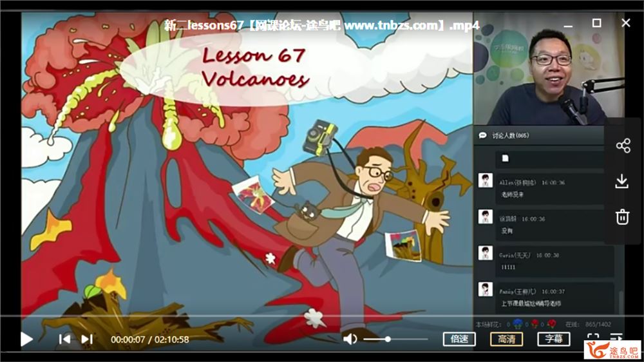Download the video with the download icon
This screenshot has height=362, width=644.
[622, 182]
